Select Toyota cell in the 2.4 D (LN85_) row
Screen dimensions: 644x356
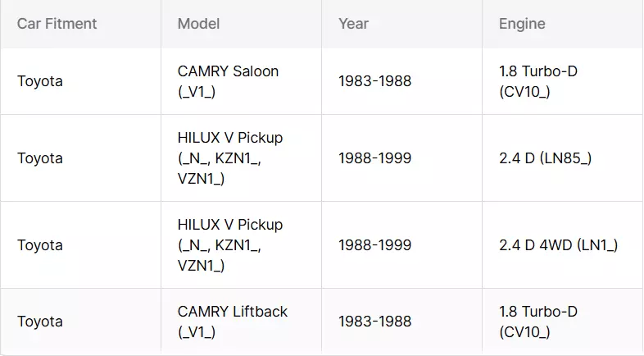tap(40, 158)
